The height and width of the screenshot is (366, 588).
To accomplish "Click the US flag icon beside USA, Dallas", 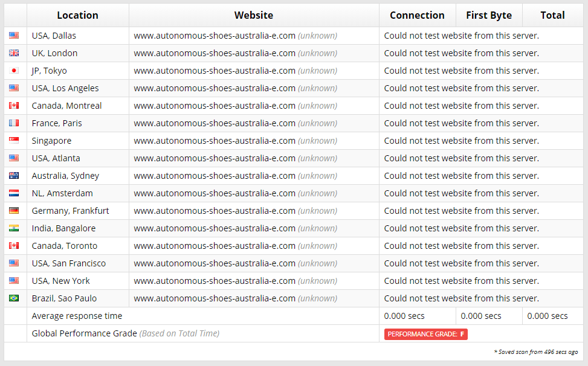I will click(14, 36).
